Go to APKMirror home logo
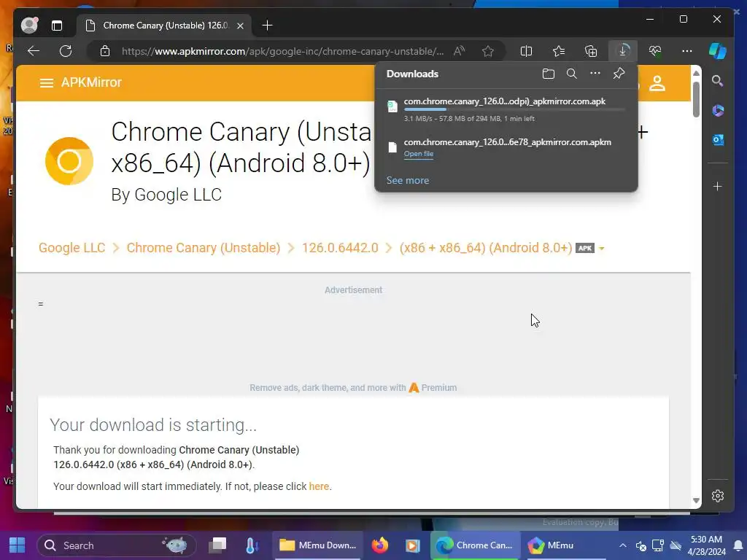 click(91, 82)
